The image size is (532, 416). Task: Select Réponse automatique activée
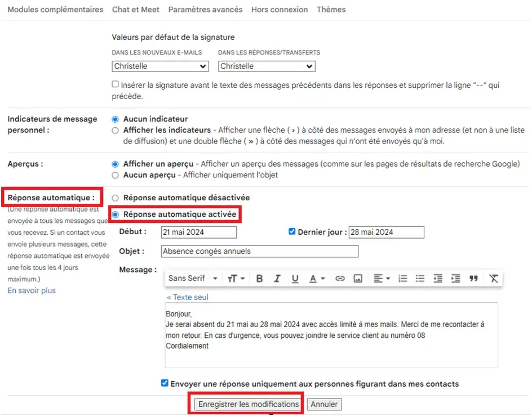pyautogui.click(x=116, y=214)
